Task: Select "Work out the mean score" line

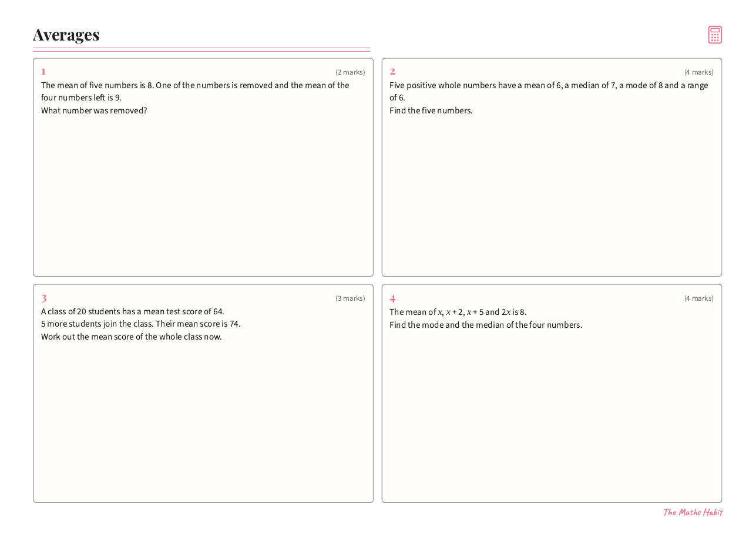Action: point(132,337)
